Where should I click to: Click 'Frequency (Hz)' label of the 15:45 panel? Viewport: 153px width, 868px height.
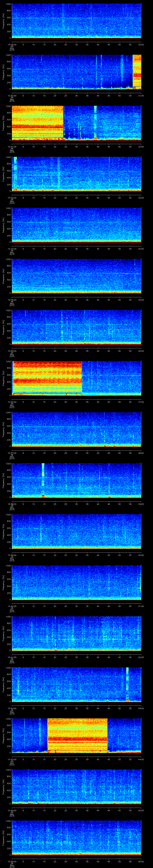pos(3,838)
